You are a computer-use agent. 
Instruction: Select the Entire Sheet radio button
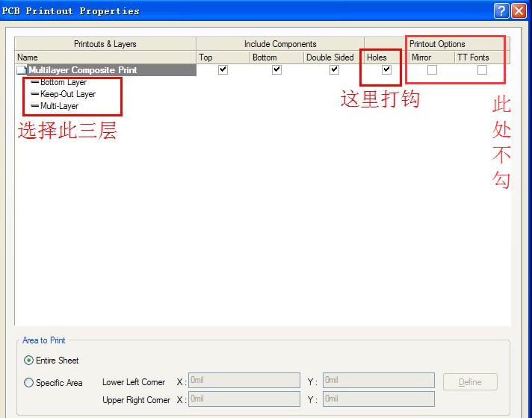pyautogui.click(x=29, y=361)
